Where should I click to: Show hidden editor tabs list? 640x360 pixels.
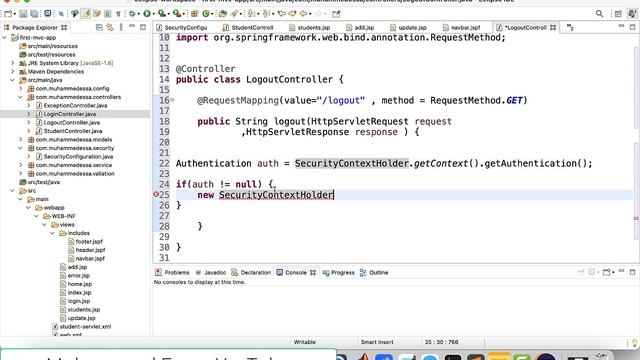pyautogui.click(x=570, y=27)
